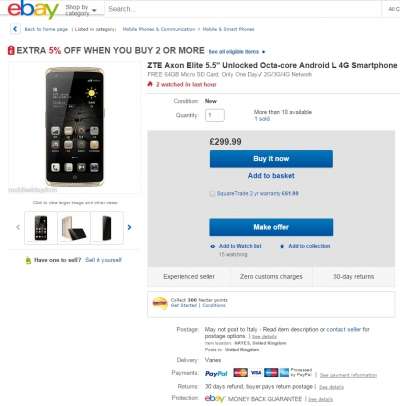Click the red tag icon beside EXTRA 5% OFF
Viewport: 400px width, 406px height.
[x=11, y=51]
